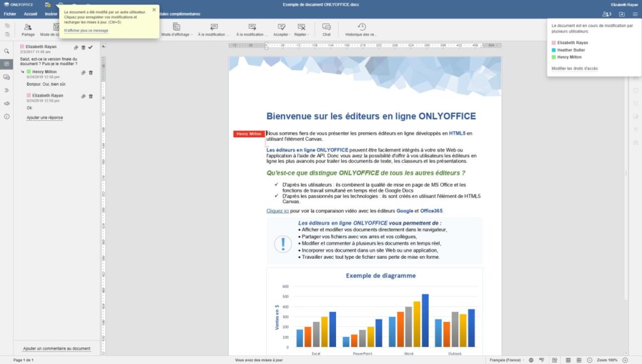Delete Henry Milton's reply
642x364 pixels.
(x=91, y=73)
